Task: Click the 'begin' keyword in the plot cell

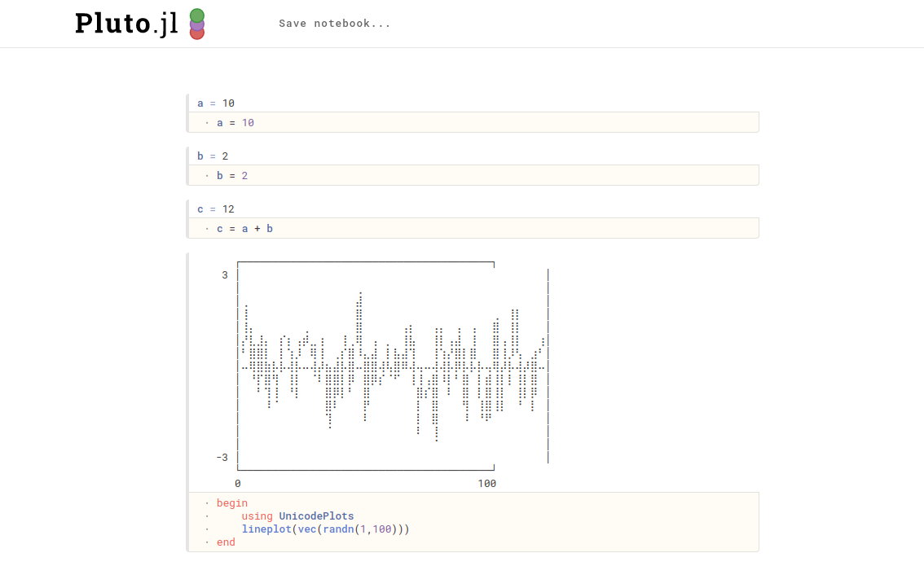Action: click(x=232, y=503)
